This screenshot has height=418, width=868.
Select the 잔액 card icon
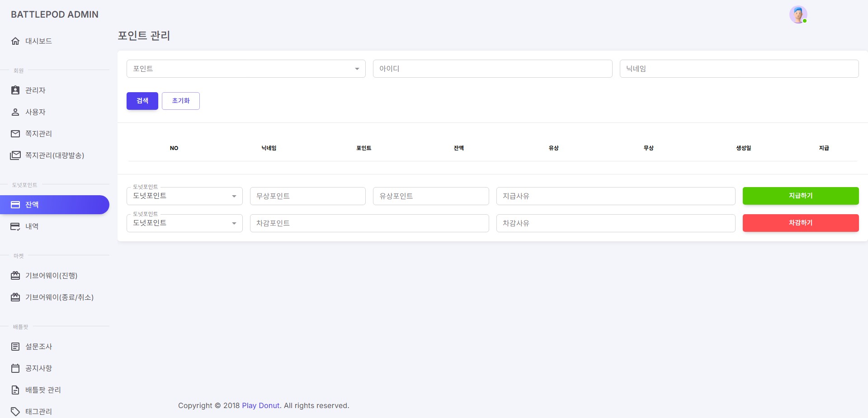click(x=15, y=204)
